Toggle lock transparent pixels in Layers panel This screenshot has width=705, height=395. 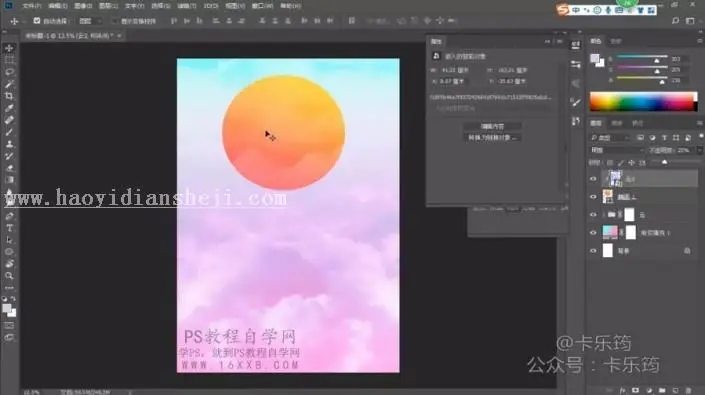(610, 163)
